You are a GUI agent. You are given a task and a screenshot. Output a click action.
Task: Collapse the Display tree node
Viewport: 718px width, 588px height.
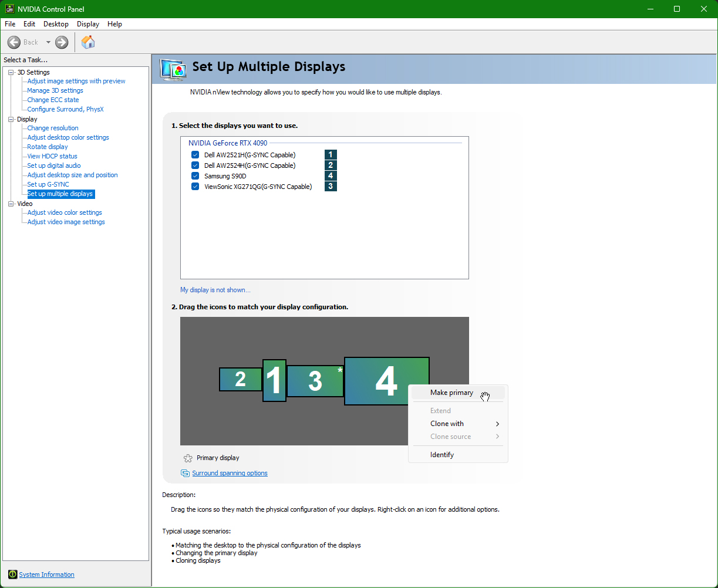11,119
